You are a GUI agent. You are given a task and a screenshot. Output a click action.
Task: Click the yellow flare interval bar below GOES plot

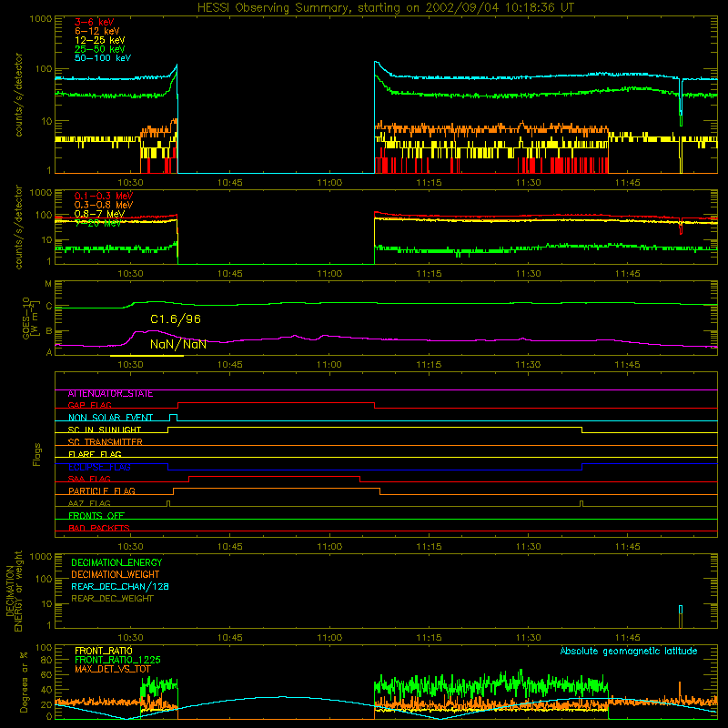147,356
